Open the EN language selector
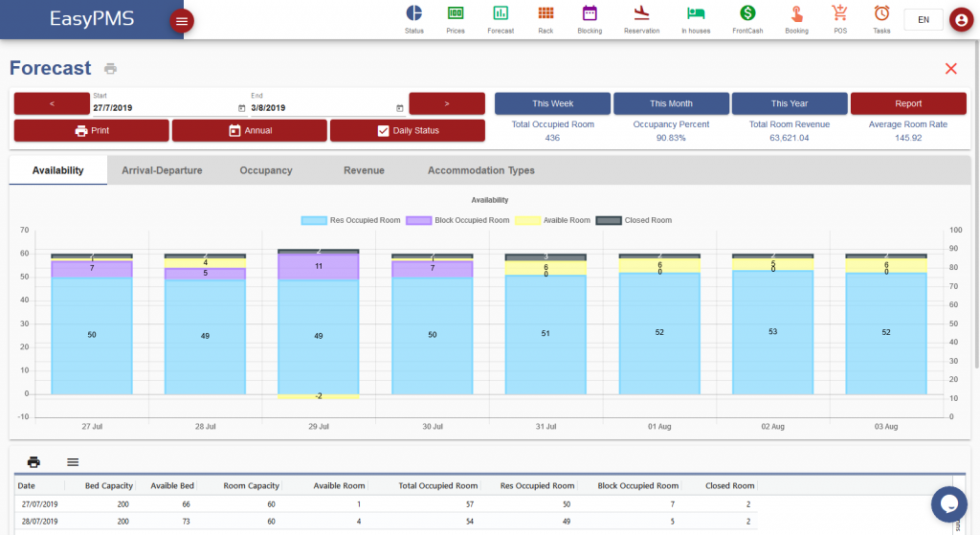The height and width of the screenshot is (535, 980). pyautogui.click(x=923, y=19)
